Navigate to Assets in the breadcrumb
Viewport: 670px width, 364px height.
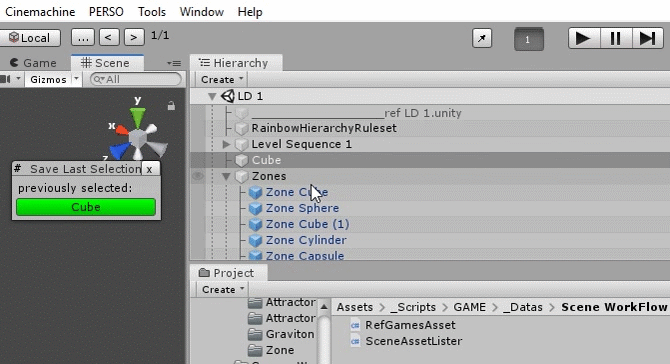(x=354, y=307)
